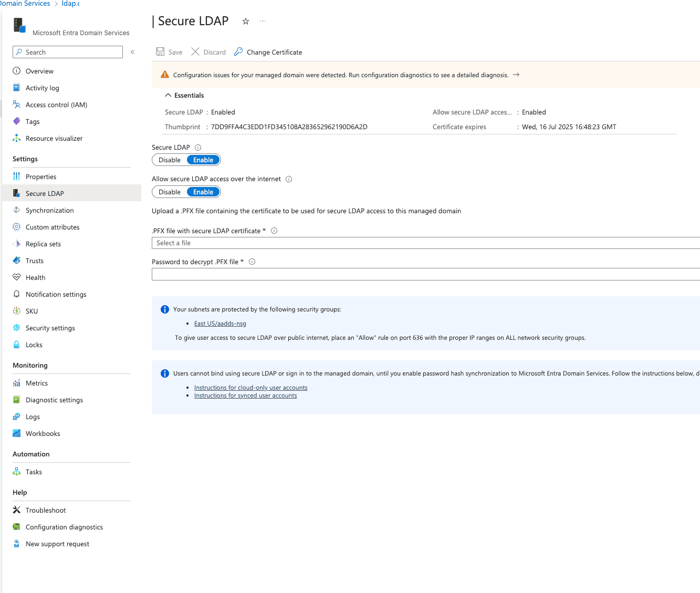Open Instructions for cloud-only user accounts
This screenshot has height=593, width=700.
click(x=250, y=388)
